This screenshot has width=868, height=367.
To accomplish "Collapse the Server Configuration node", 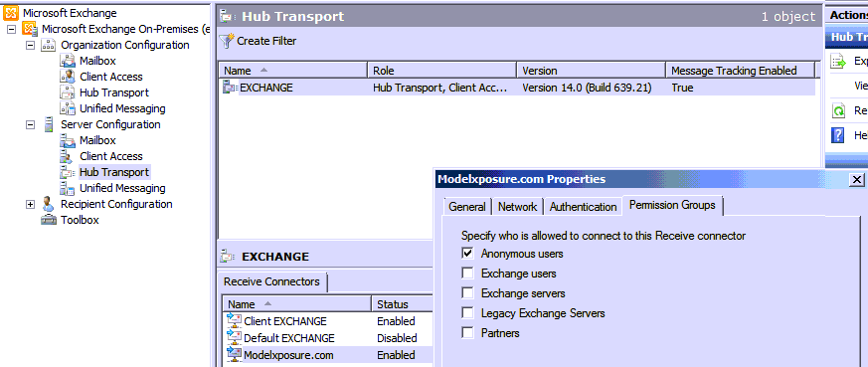I will [30, 125].
